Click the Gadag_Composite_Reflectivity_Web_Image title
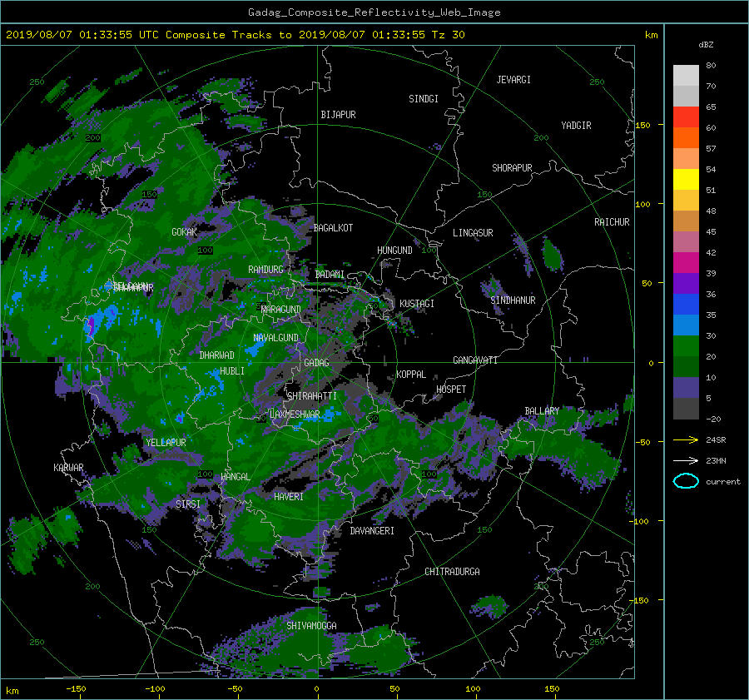The height and width of the screenshot is (700, 749). (x=374, y=12)
